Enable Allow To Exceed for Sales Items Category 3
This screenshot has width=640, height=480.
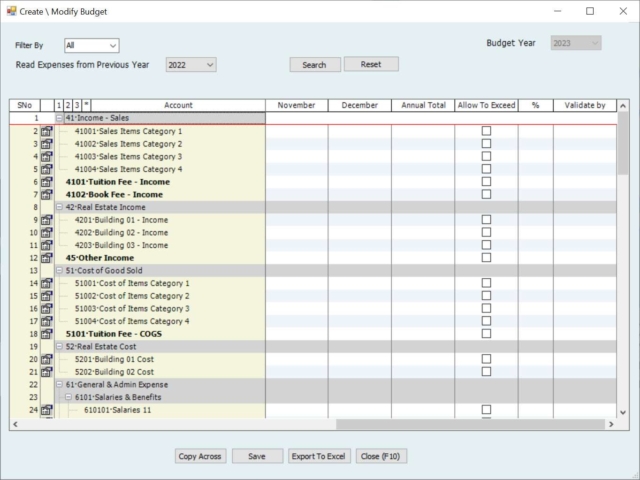coord(486,156)
